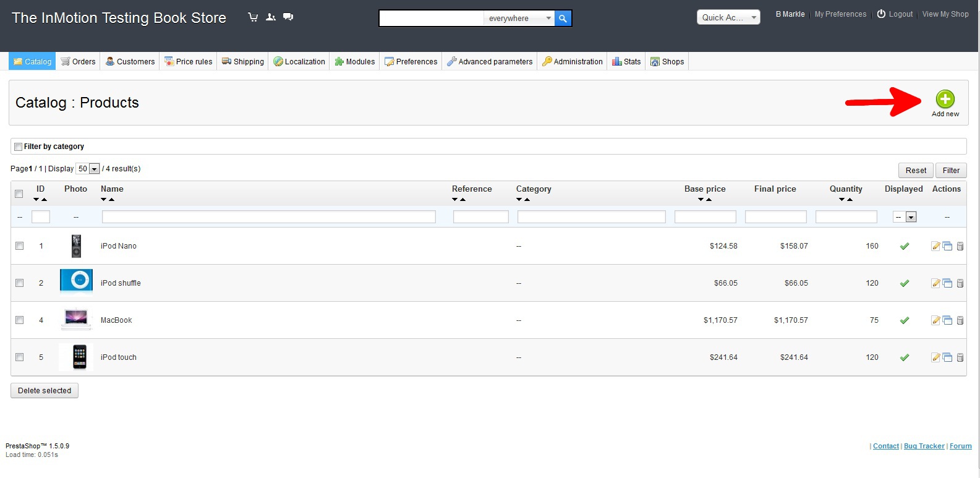Open the shopping cart icon in header
Screen dimensions: 980x478
click(x=253, y=17)
